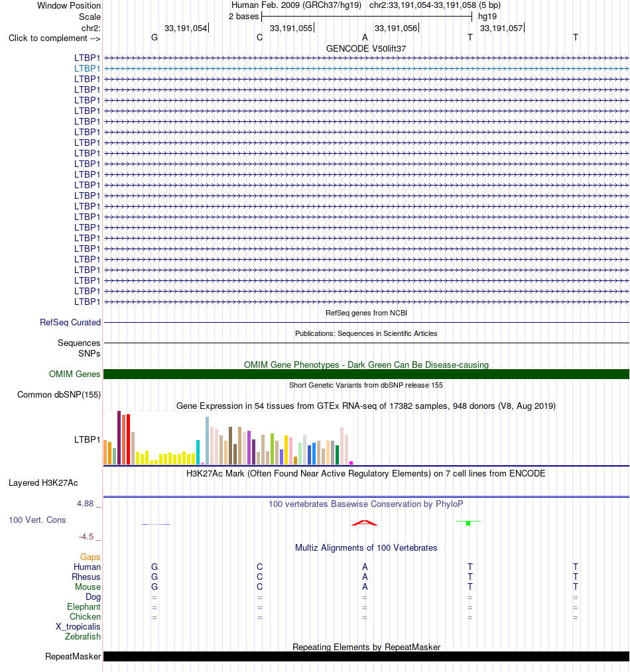This screenshot has height=672, width=630.
Task: Open 'Publications: Sequences in Scientific Articles' title
Action: (366, 333)
